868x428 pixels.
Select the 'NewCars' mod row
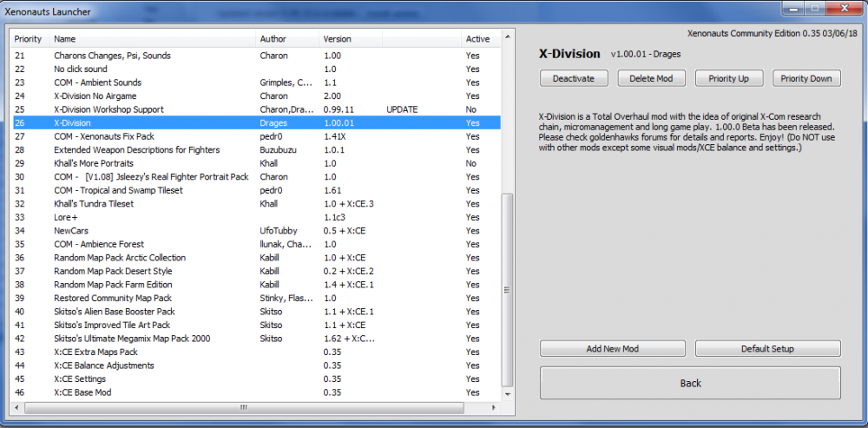(256, 231)
